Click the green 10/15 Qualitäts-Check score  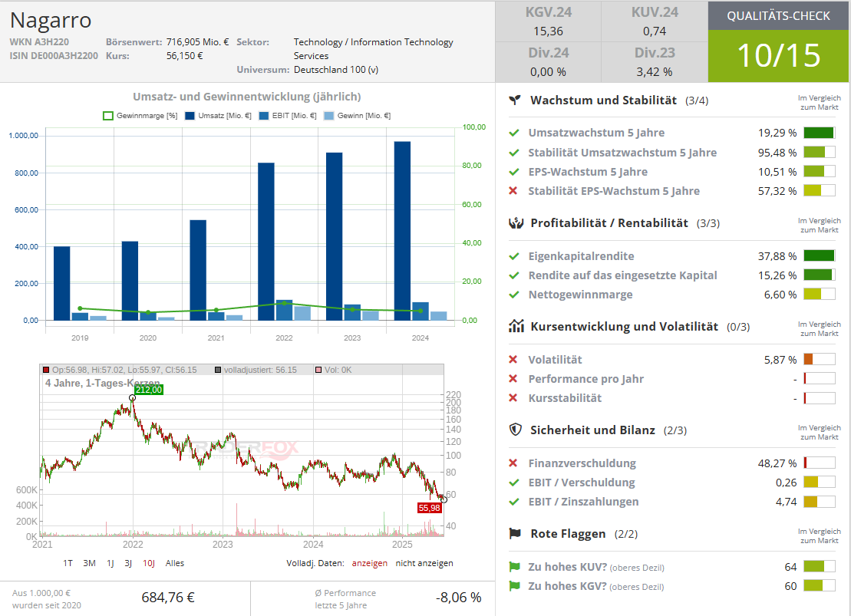(778, 55)
